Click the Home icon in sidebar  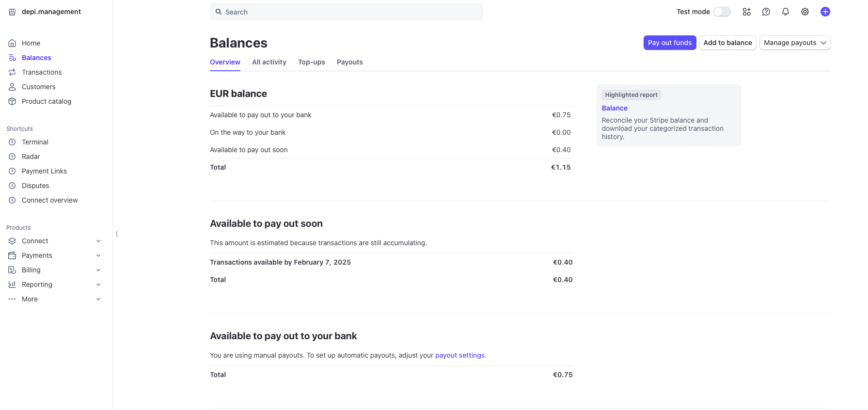tap(12, 43)
